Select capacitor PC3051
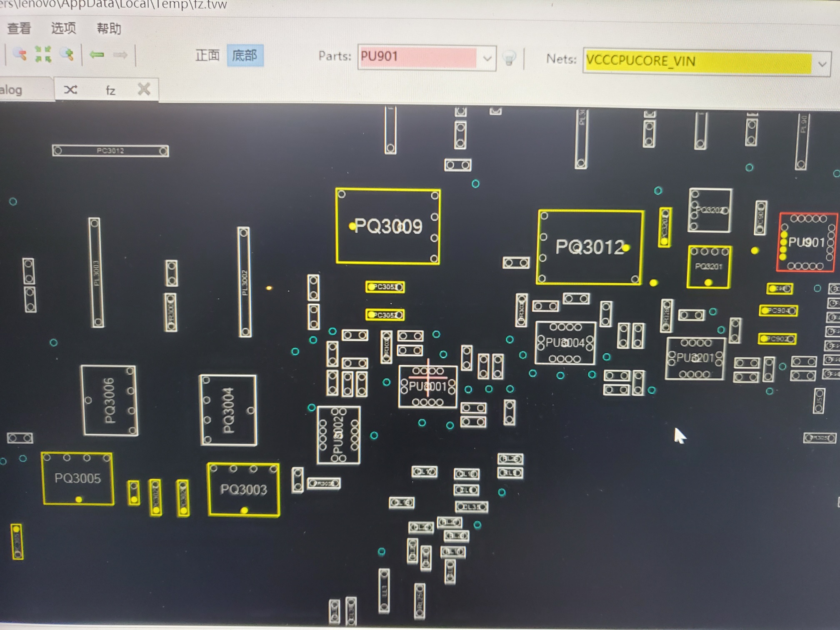 tap(385, 287)
